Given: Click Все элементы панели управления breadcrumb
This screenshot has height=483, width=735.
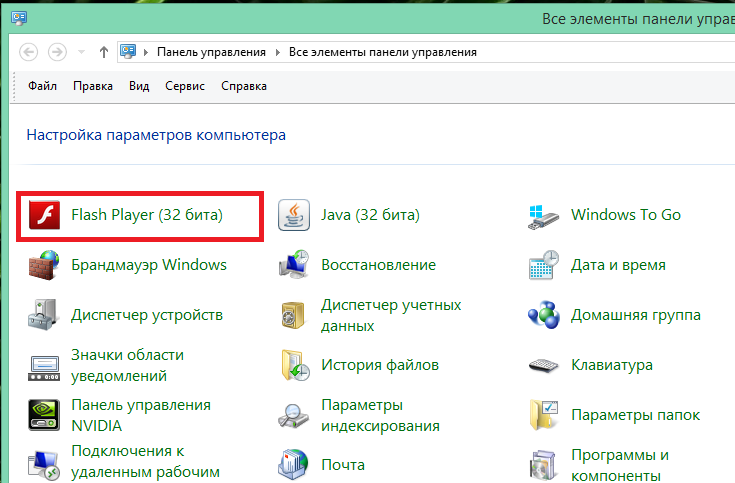Looking at the screenshot, I should pos(383,52).
